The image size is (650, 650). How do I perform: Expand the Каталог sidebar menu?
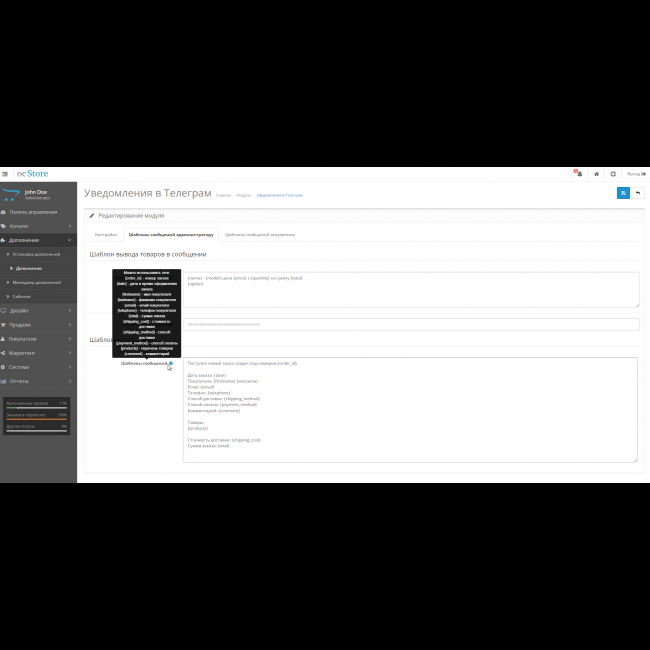point(37,226)
